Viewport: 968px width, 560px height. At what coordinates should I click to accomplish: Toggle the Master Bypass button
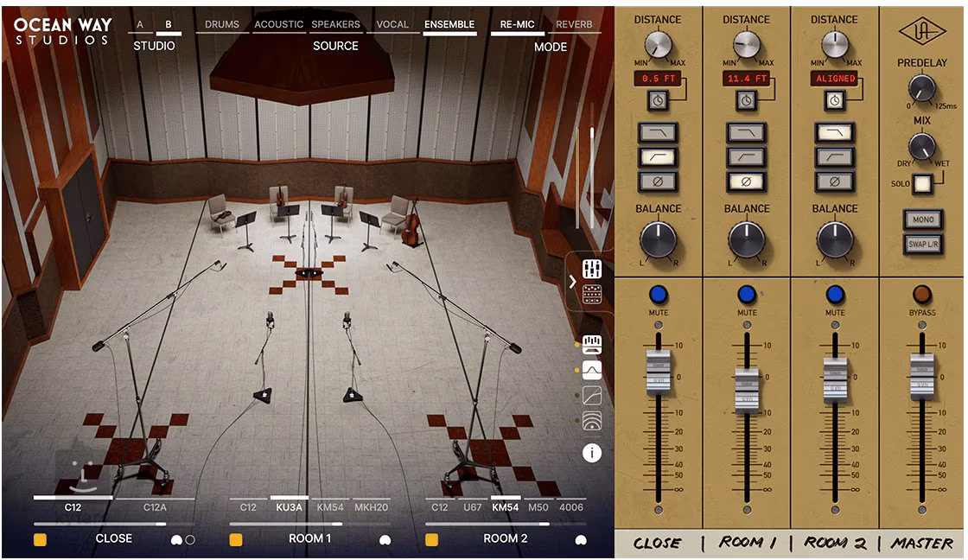pyautogui.click(x=922, y=295)
